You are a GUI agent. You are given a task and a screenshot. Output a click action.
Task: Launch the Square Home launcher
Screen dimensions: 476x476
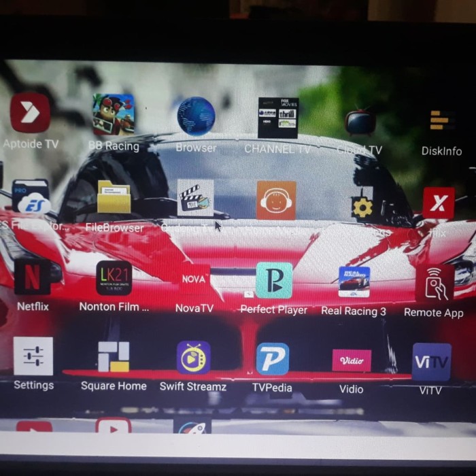tap(114, 357)
